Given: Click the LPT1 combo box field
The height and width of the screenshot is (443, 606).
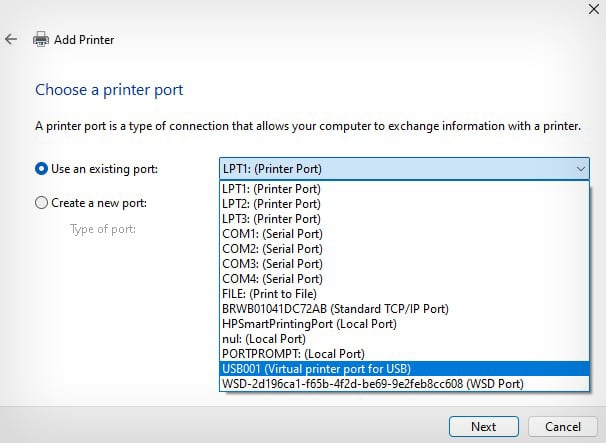Looking at the screenshot, I should (395, 169).
